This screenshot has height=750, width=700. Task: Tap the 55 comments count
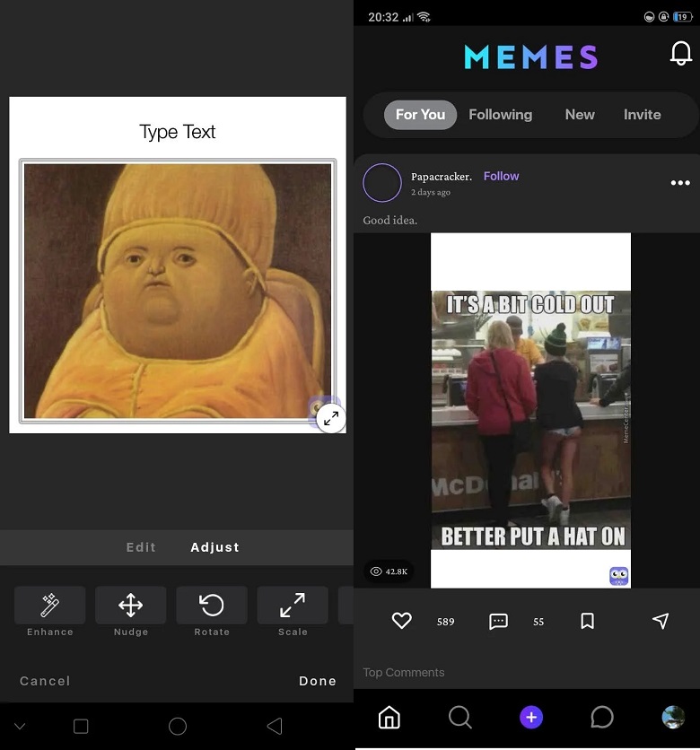tap(538, 622)
